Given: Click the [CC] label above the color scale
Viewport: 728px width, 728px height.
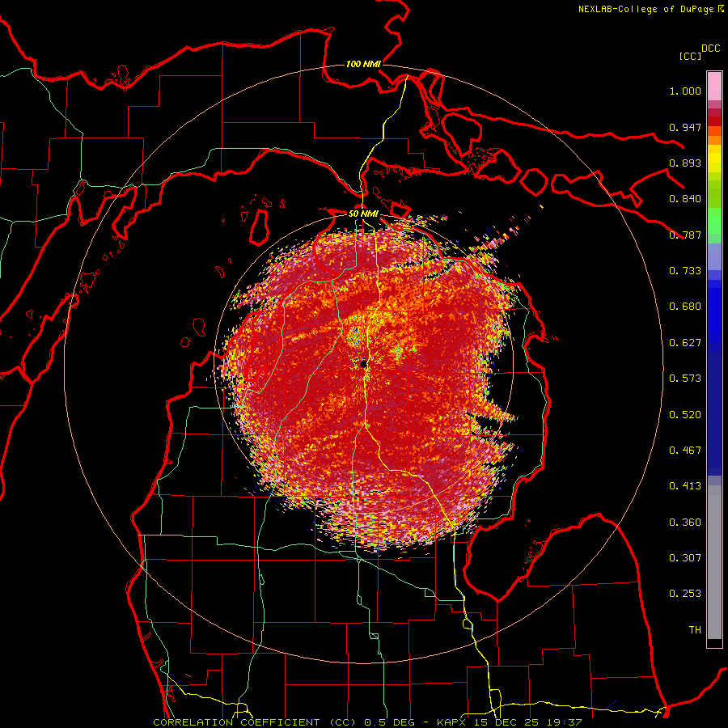Looking at the screenshot, I should pos(690,56).
